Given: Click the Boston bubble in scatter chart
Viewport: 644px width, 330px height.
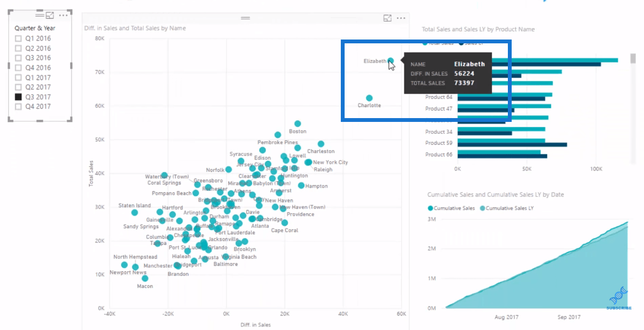Looking at the screenshot, I should point(297,124).
